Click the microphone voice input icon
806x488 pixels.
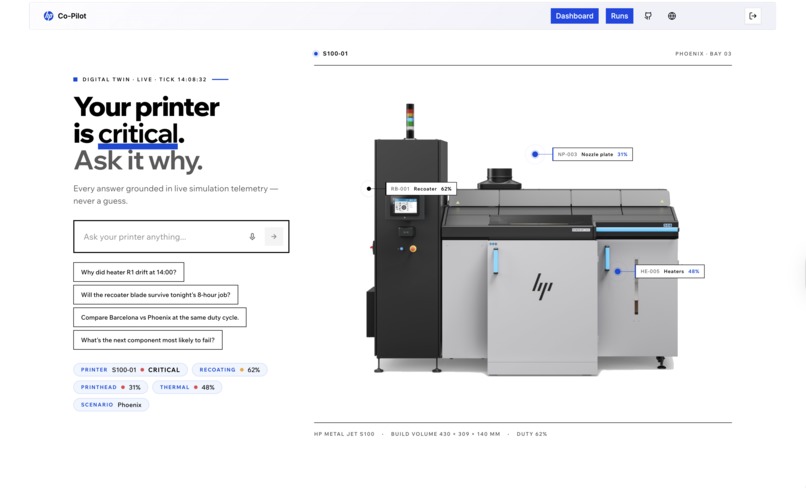(x=252, y=237)
